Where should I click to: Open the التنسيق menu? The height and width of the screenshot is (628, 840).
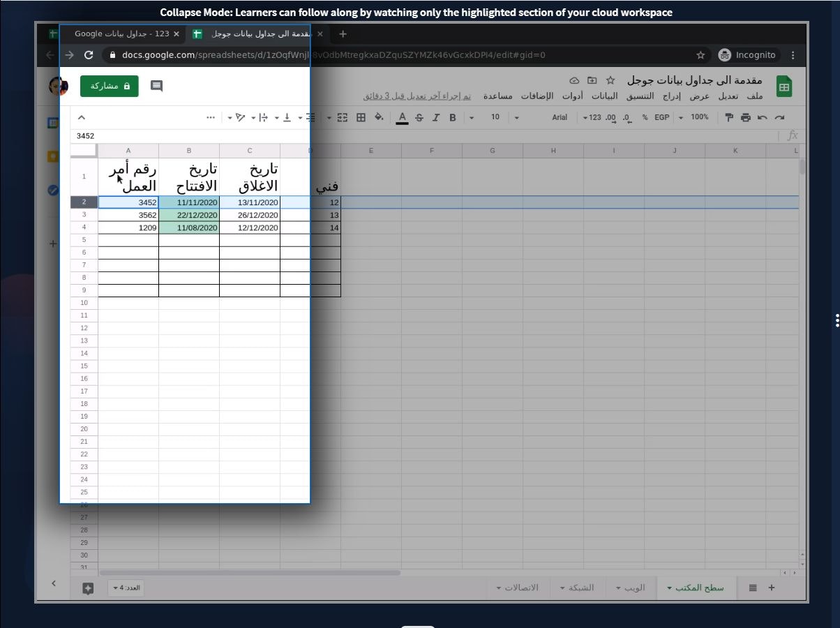coord(640,96)
